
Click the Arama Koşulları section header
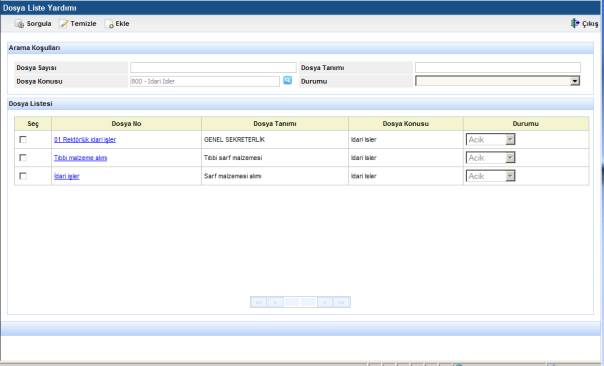(x=300, y=48)
